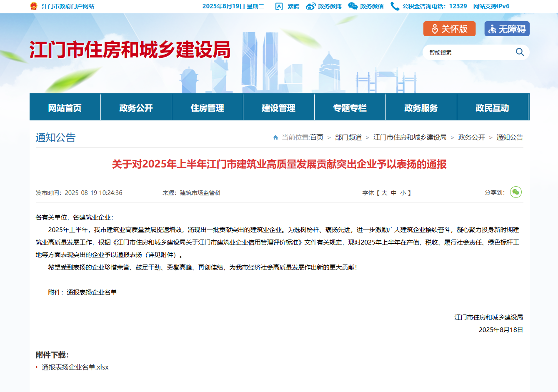Click the home icon in breadcrumb

coord(275,137)
